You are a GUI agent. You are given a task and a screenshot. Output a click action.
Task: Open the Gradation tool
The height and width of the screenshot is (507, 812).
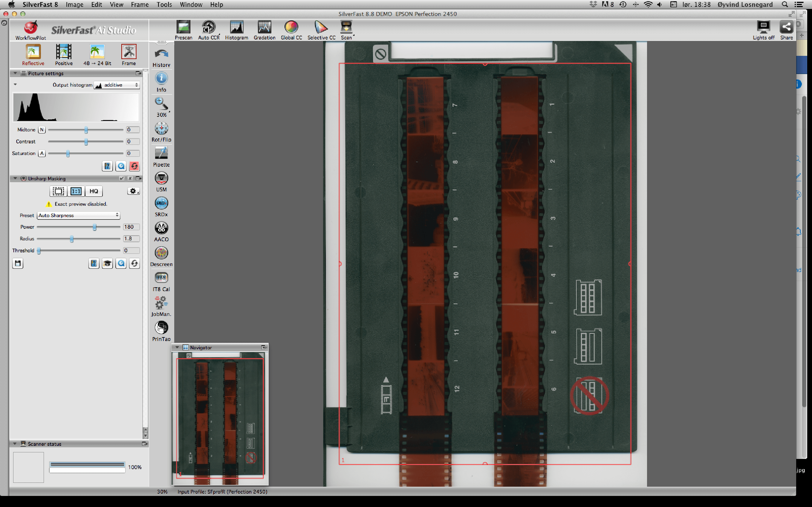264,30
